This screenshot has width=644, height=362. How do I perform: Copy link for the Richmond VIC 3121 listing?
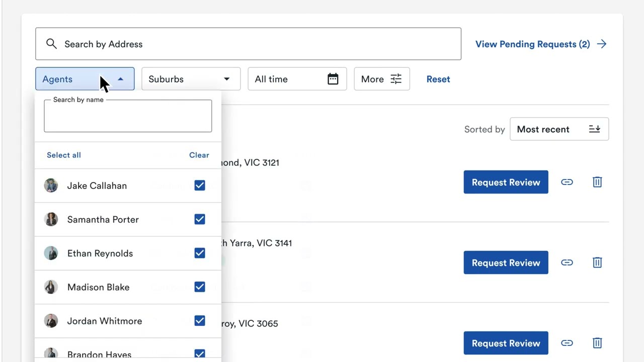[x=567, y=182]
